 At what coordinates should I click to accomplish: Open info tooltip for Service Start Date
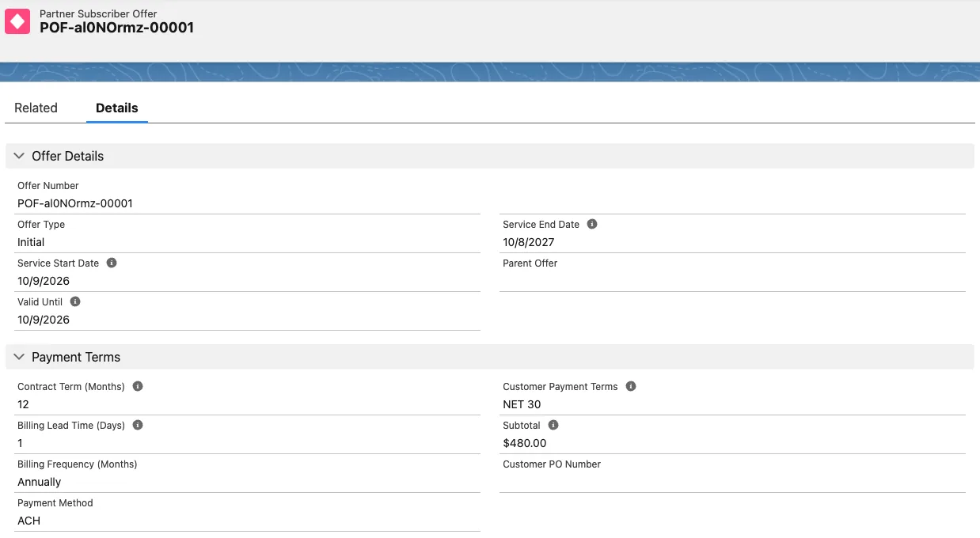112,263
